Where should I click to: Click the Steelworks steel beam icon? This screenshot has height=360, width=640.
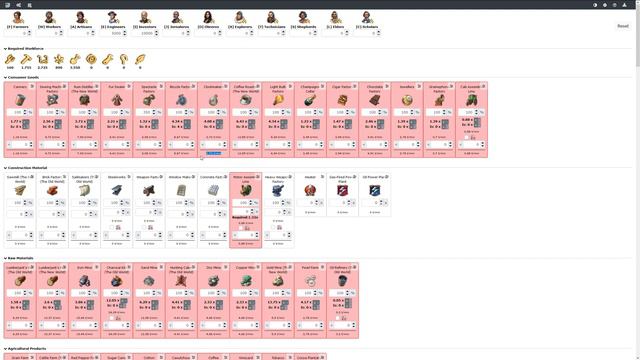click(x=117, y=191)
